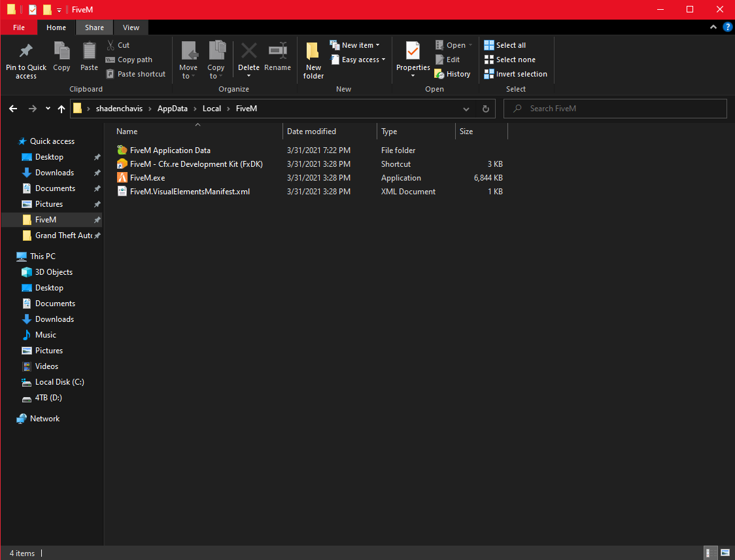
Task: Click the Help question mark icon
Action: (x=727, y=27)
